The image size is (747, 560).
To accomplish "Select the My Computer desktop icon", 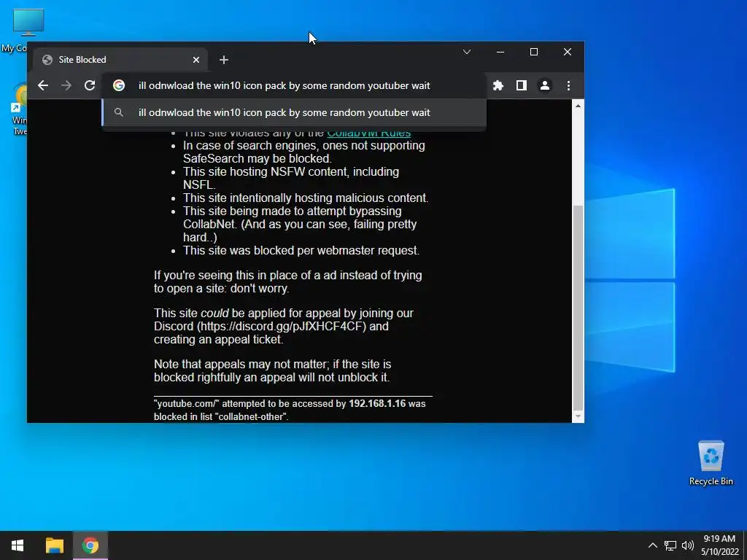I will pyautogui.click(x=20, y=31).
